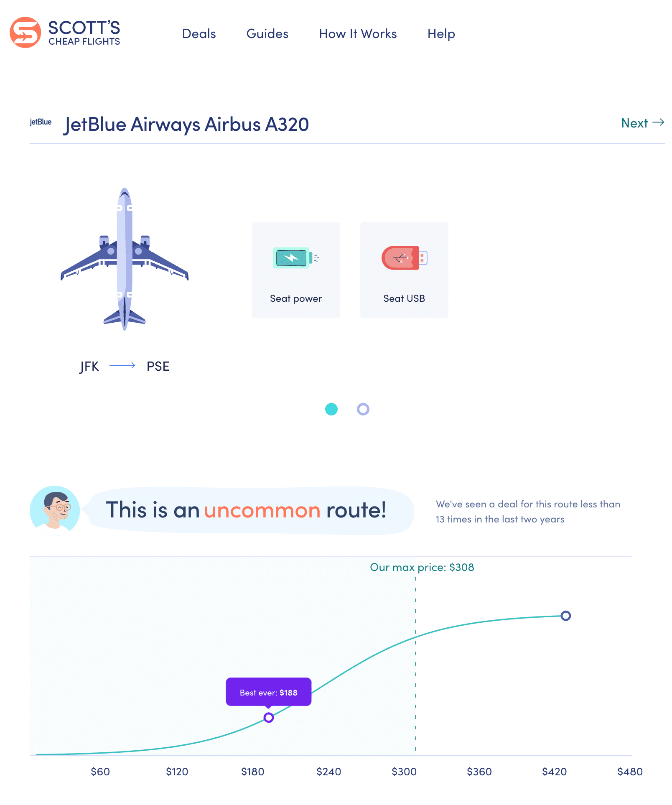Click the endpoint marker at curve's right end

point(566,616)
